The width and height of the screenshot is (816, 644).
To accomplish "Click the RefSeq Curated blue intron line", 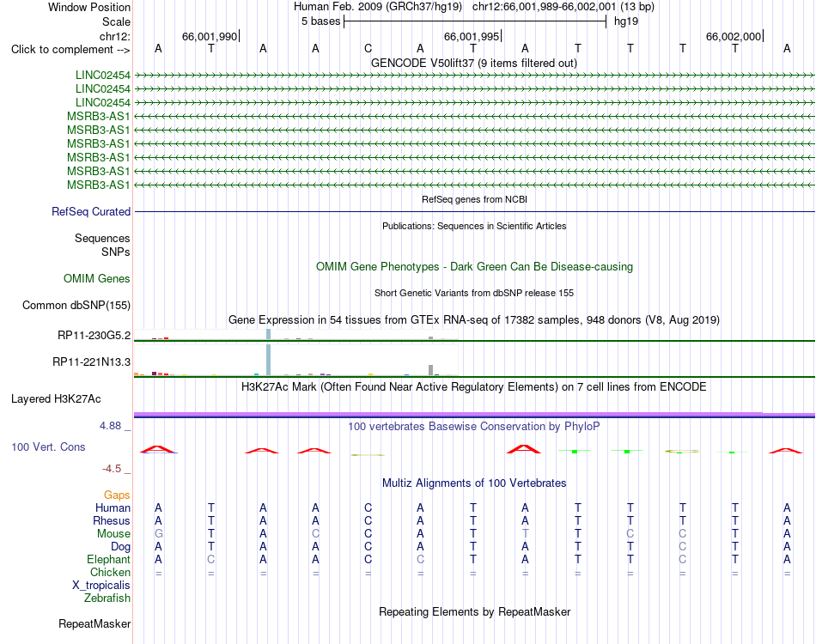I will point(474,212).
